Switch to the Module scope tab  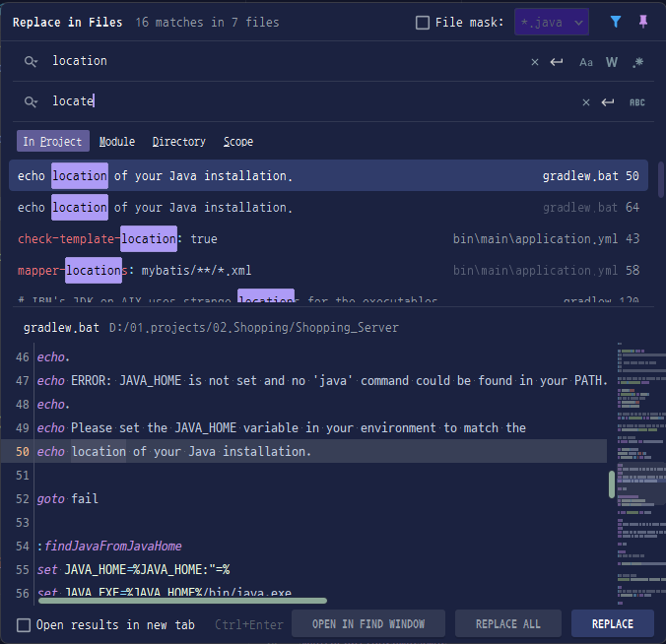click(x=117, y=142)
